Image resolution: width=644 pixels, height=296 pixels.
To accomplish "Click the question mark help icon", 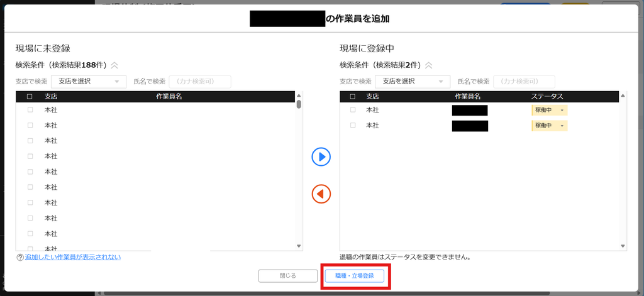I will [x=19, y=258].
